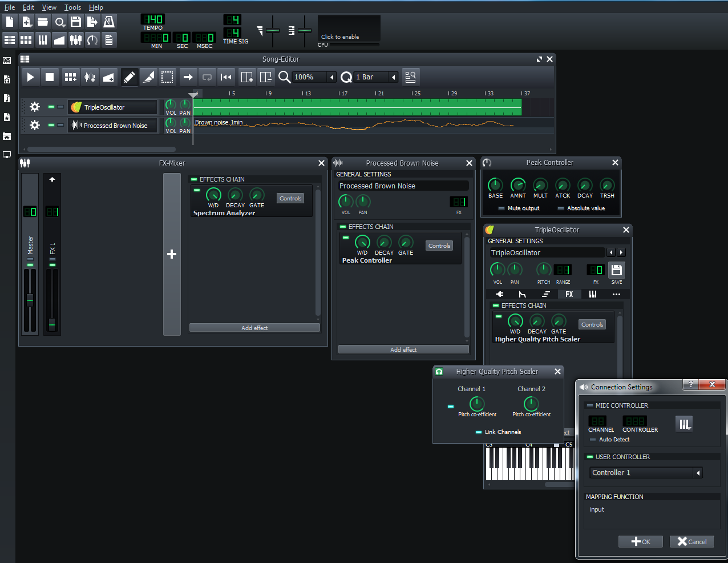
Task: Open the Controller 1 dropdown
Action: click(697, 473)
